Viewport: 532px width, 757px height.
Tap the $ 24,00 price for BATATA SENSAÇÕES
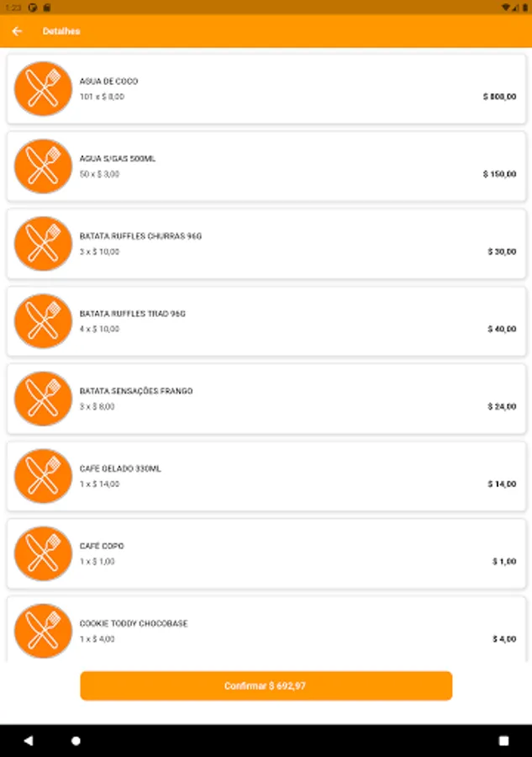tap(502, 406)
